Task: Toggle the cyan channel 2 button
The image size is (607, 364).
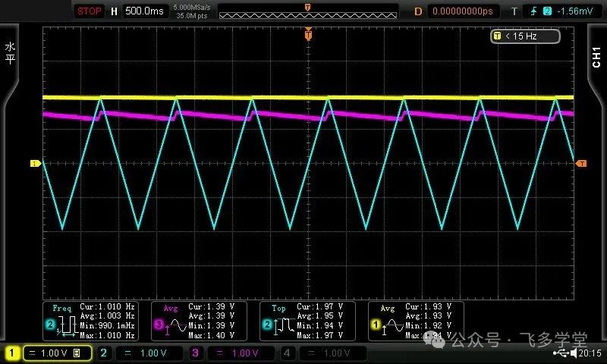Action: point(103,353)
